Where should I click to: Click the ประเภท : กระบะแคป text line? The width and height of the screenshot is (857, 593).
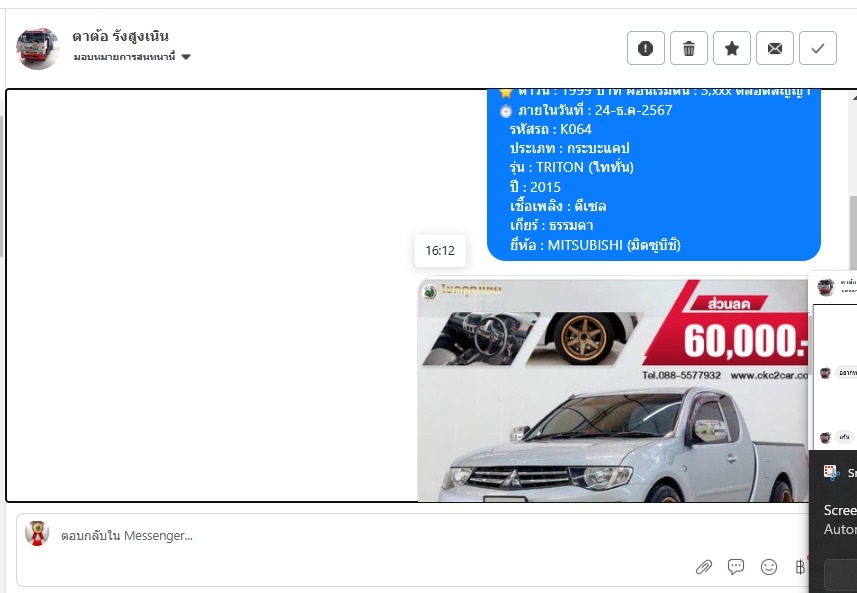point(570,148)
